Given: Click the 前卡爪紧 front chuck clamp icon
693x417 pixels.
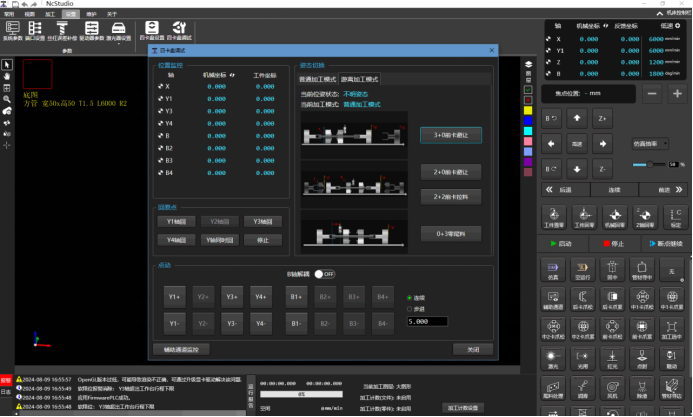Looking at the screenshot, I should (642, 329).
